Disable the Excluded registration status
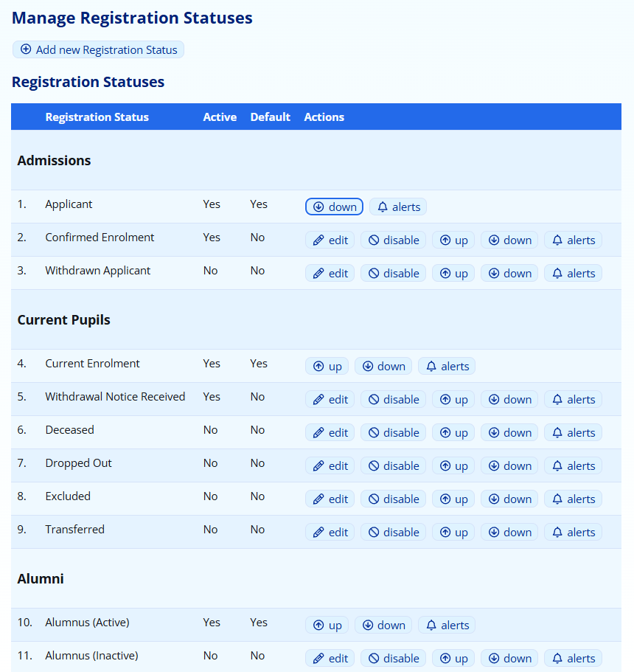 (393, 499)
